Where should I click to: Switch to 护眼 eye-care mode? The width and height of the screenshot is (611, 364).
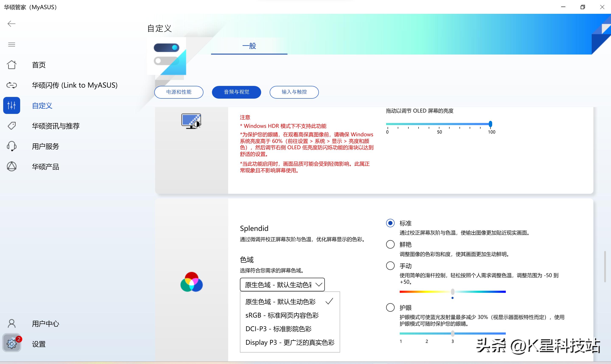click(390, 307)
